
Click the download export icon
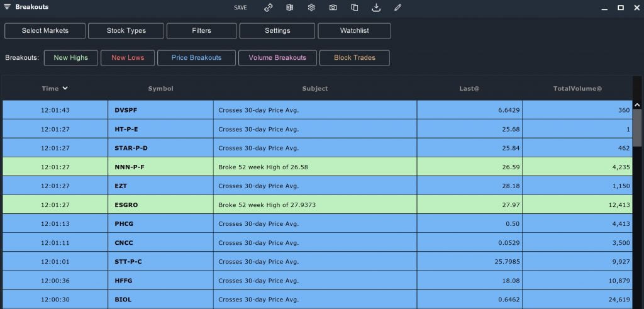pos(376,8)
